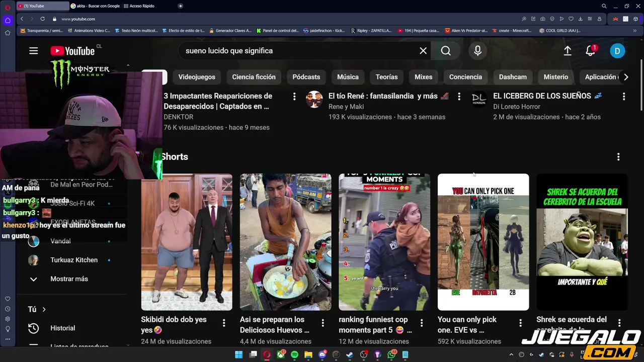Open Opera snapshot camera icon
The height and width of the screenshot is (362, 644).
(543, 19)
